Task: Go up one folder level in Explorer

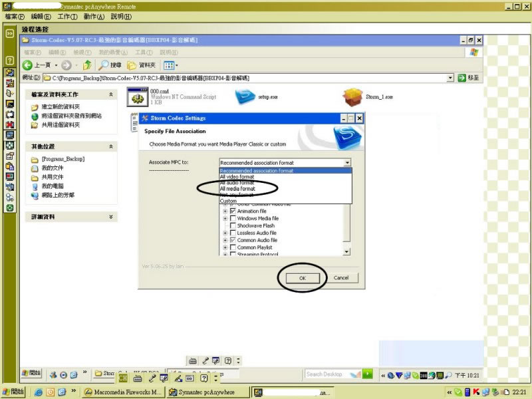Action: (87, 65)
